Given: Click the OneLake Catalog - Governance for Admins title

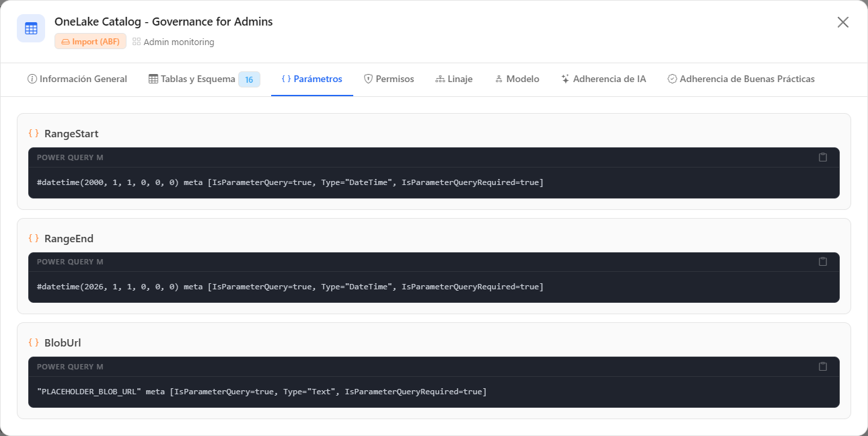Looking at the screenshot, I should (164, 22).
